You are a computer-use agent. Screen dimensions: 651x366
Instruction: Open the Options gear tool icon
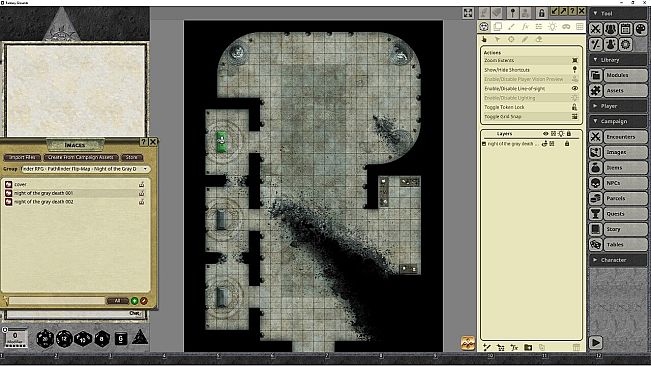point(626,44)
